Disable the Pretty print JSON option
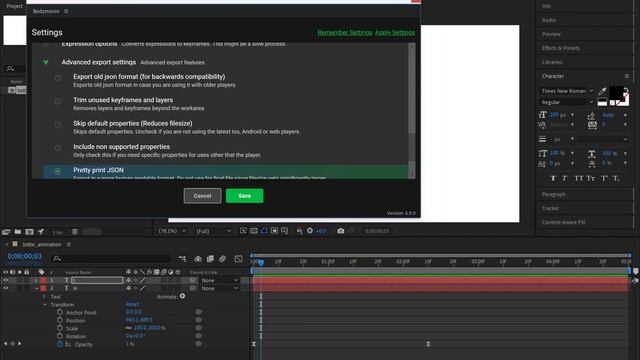 point(58,171)
